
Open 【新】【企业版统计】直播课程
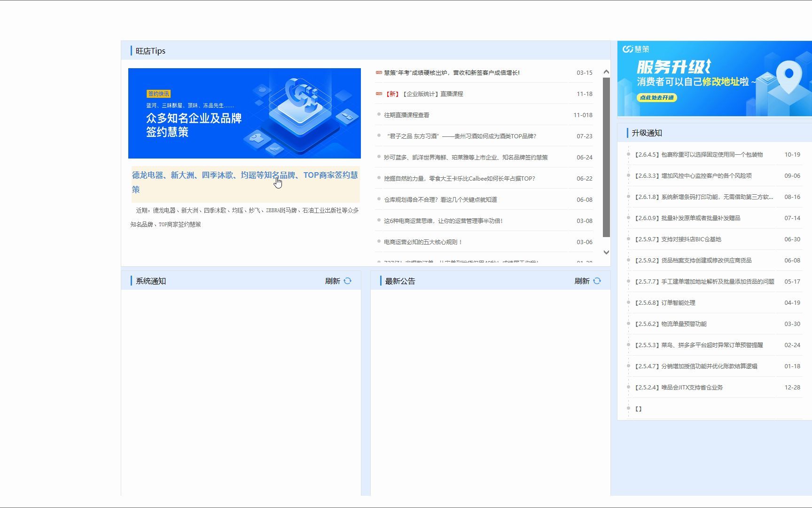click(423, 94)
